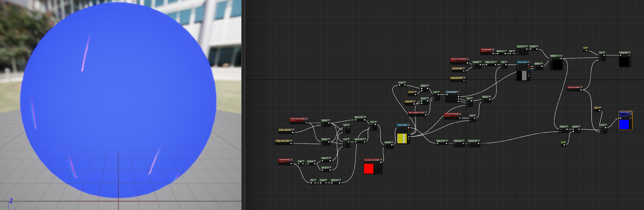Click the green output pin of upper Texture Sample
Screen dimensions: 644x210
coord(528,69)
